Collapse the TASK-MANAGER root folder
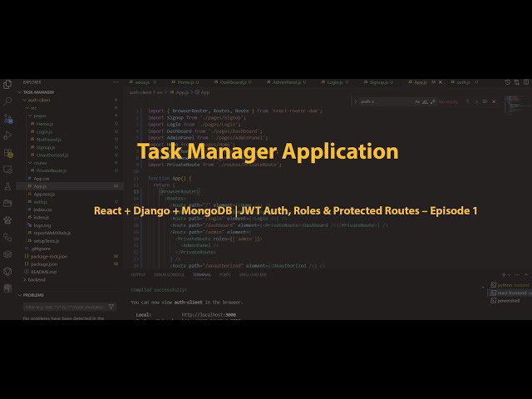 20,92
